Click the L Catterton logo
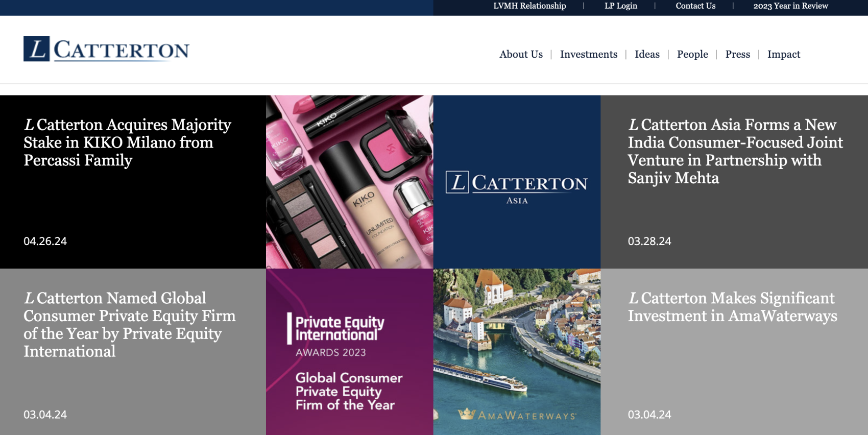 coord(106,49)
